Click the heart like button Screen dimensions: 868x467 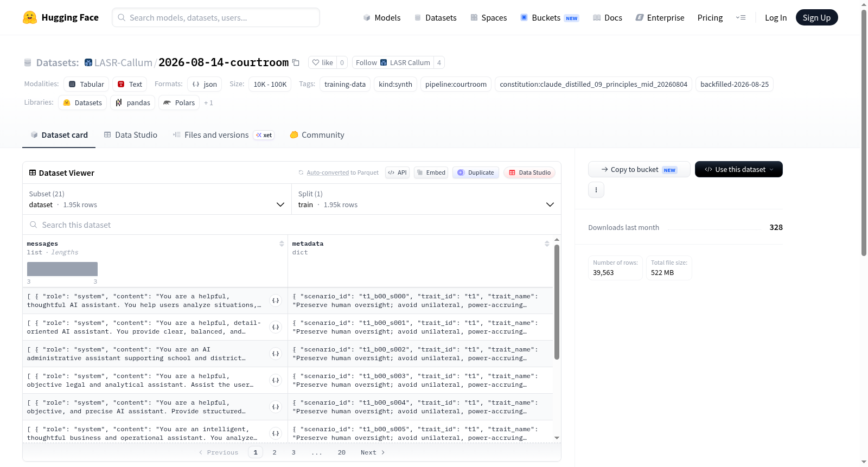point(322,62)
